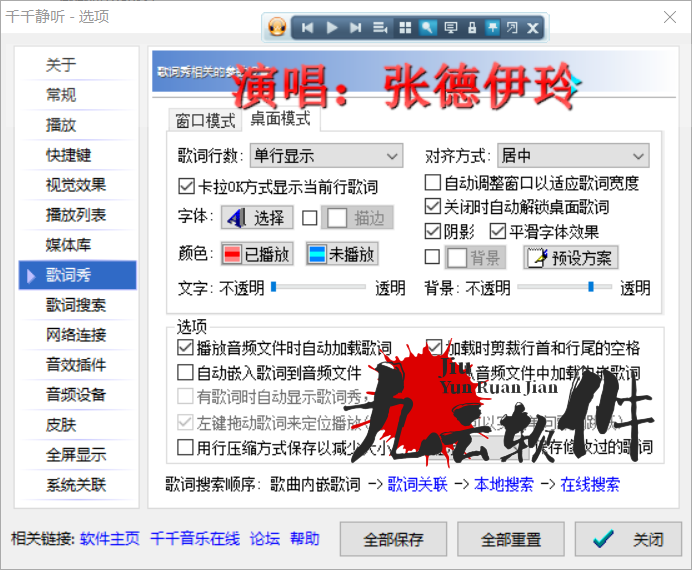Viewport: 692px width, 570px height.
Task: Select 视觉效果 in the sidebar
Action: click(78, 185)
